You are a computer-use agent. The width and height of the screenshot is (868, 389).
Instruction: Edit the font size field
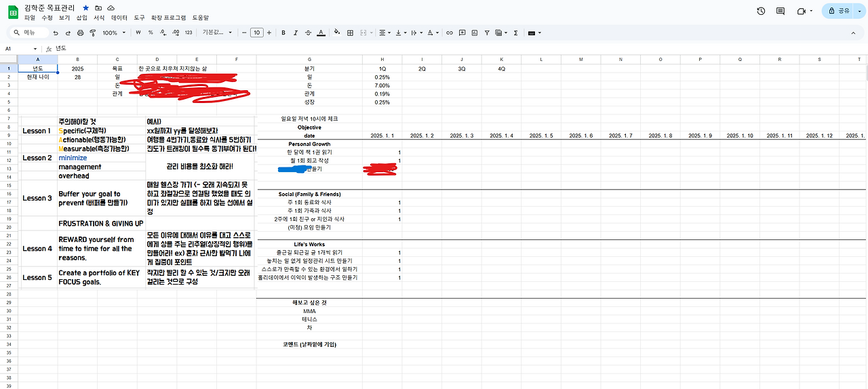(x=256, y=33)
